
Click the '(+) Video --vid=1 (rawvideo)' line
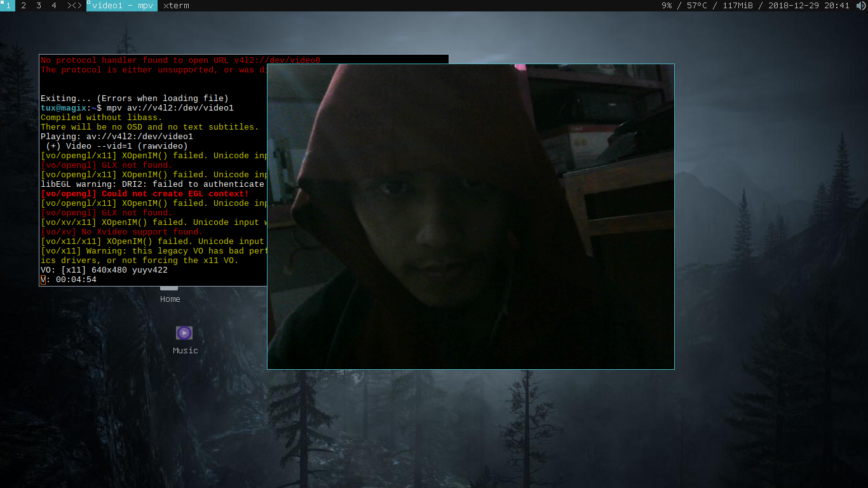(x=117, y=146)
